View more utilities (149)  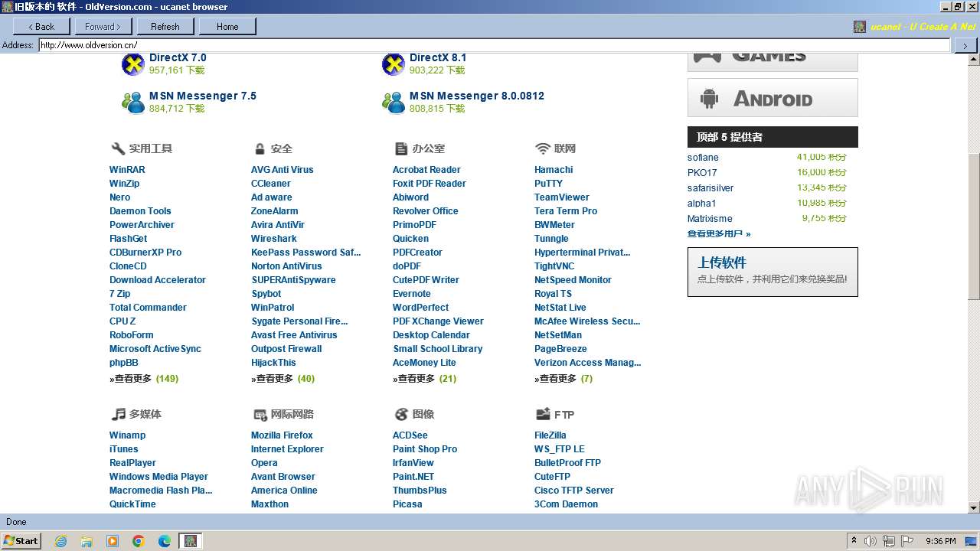click(x=144, y=379)
